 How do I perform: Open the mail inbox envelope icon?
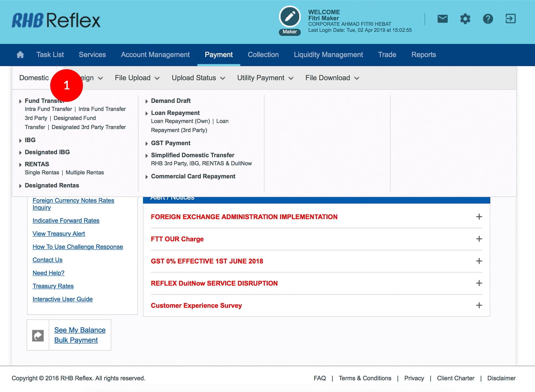pyautogui.click(x=442, y=19)
